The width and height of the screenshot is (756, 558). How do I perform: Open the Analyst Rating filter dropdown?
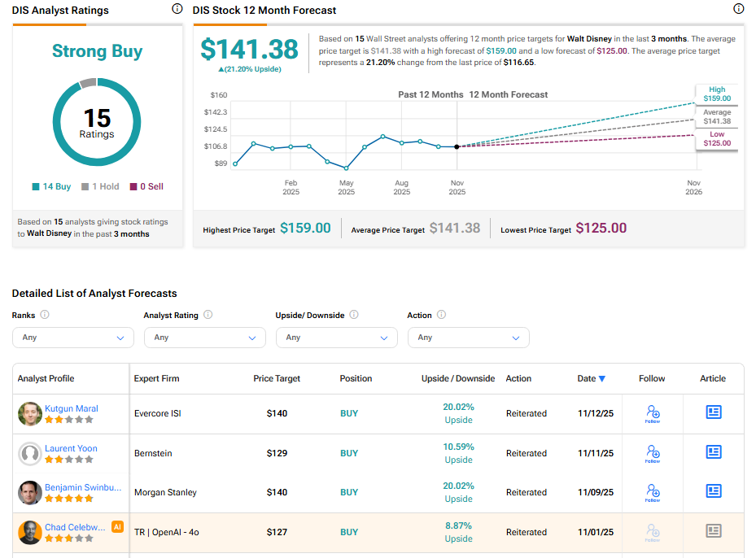pos(205,338)
